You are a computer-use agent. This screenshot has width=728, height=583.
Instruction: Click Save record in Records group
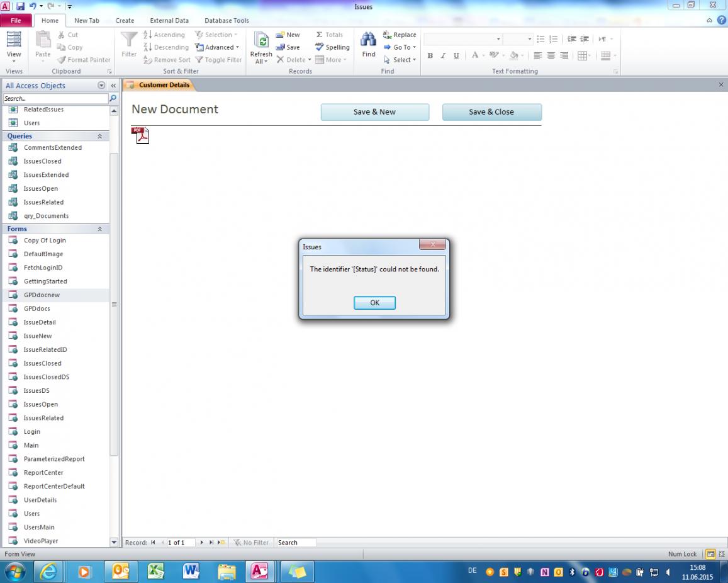click(x=288, y=47)
